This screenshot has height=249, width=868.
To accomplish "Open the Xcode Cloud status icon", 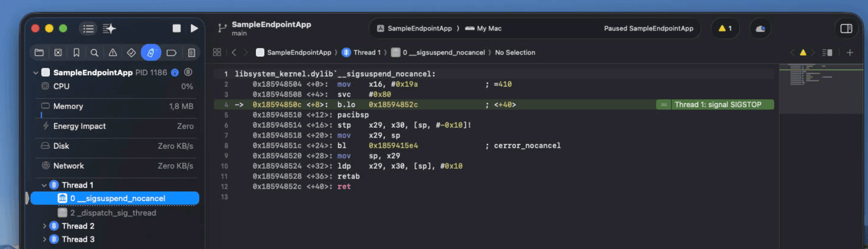I will click(x=760, y=28).
